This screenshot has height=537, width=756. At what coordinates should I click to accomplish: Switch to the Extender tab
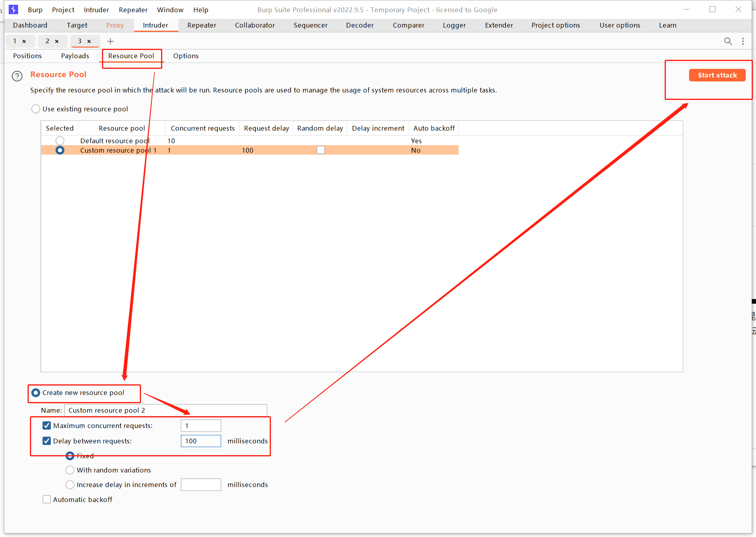pos(499,25)
